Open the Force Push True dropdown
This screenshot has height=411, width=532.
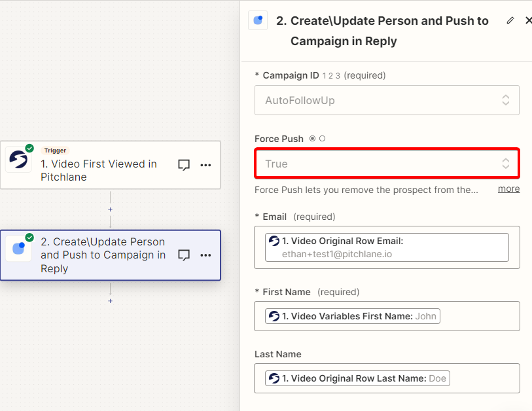click(x=387, y=163)
